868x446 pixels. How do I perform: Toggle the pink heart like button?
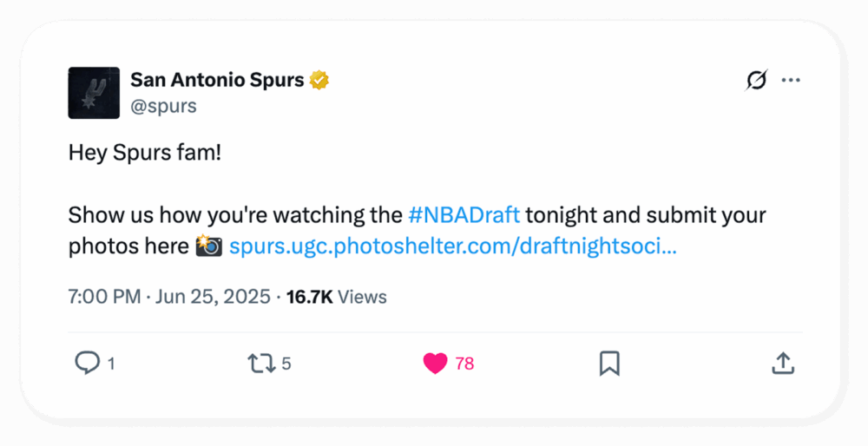(435, 363)
